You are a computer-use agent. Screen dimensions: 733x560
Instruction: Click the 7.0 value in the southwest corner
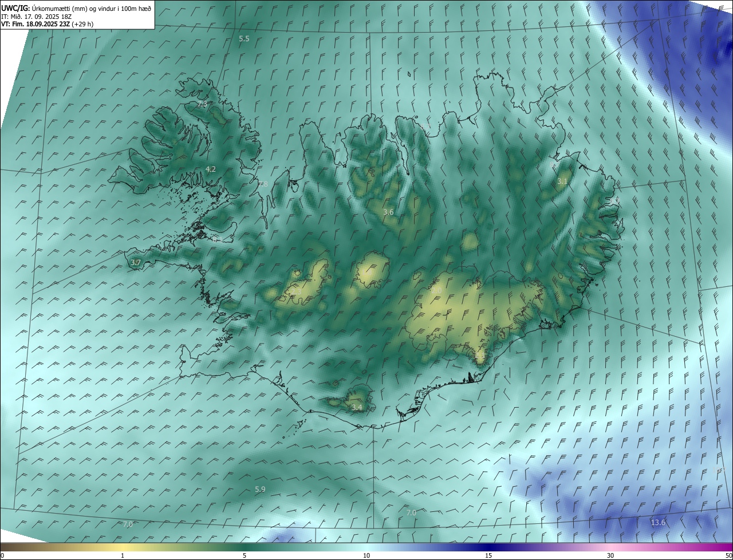(128, 524)
